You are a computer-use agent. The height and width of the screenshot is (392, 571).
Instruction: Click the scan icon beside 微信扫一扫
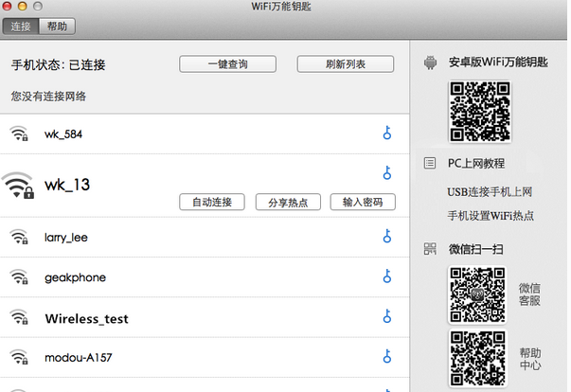point(430,249)
